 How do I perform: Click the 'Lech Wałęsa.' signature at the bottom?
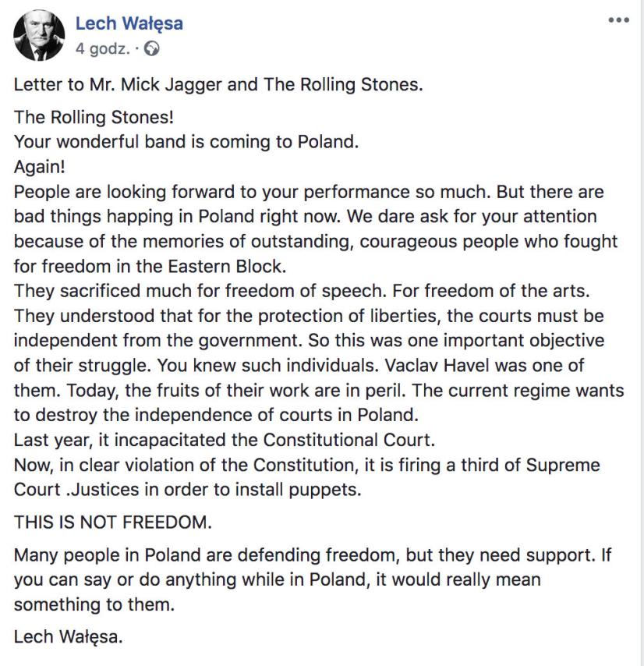69,636
